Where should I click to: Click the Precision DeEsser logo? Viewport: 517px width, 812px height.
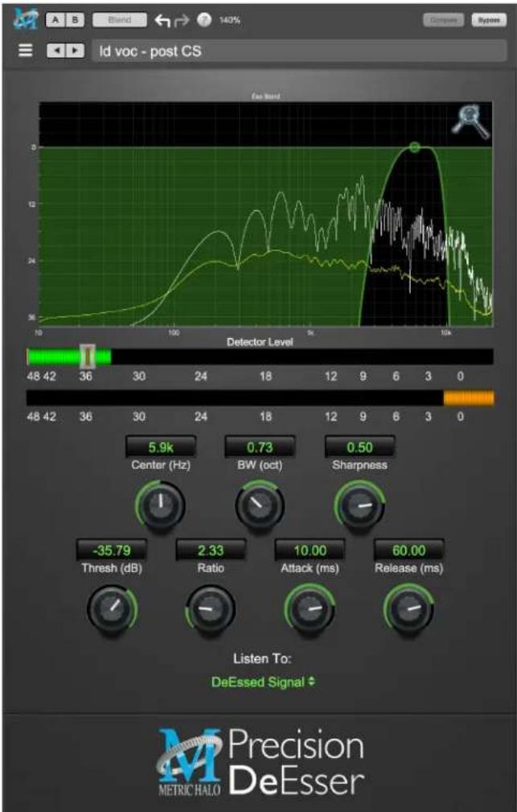pos(261,761)
